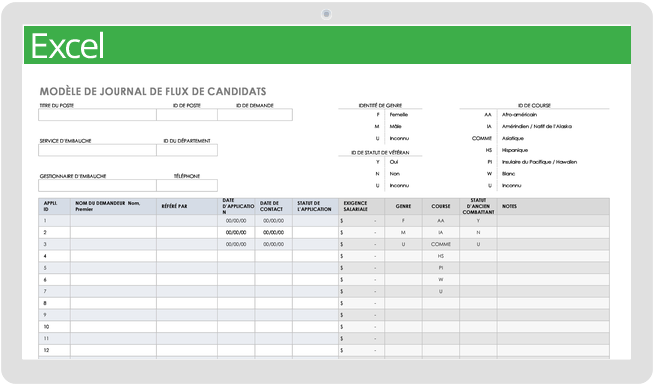Select row 3 application date cell '00/00/00'
The width and height of the screenshot is (654, 385).
tap(236, 244)
